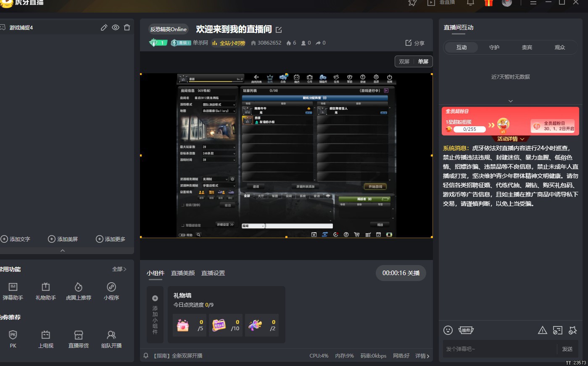The width and height of the screenshot is (588, 366).
Task: Stop streaming with 关播 button
Action: (x=401, y=273)
